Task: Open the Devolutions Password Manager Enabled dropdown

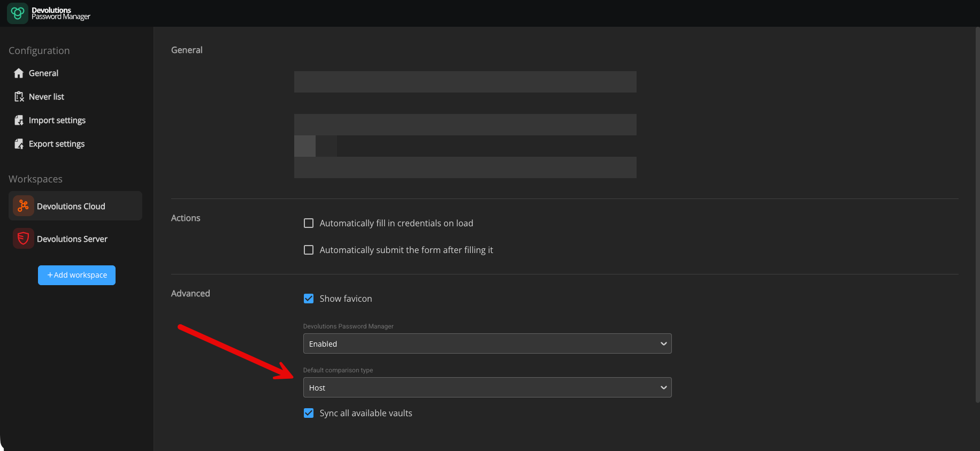Action: (x=487, y=343)
